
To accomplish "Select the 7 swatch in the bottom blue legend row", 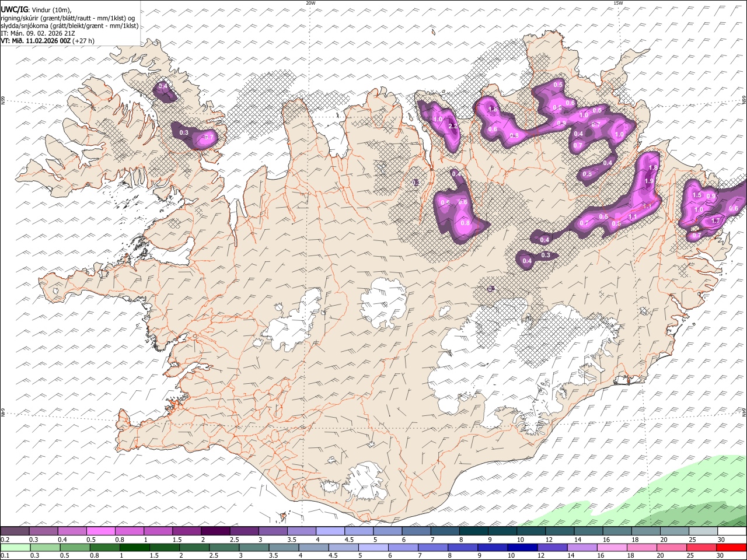I will coord(433,547).
